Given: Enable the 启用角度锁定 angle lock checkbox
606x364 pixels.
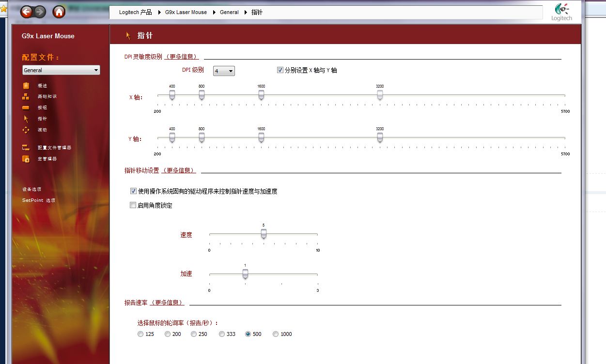Looking at the screenshot, I should (133, 205).
